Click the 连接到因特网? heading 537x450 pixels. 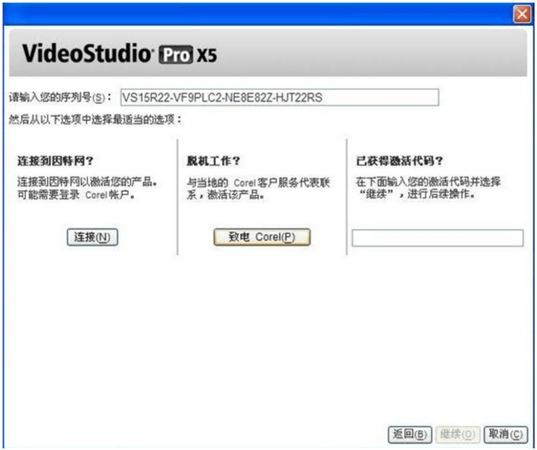click(x=55, y=161)
